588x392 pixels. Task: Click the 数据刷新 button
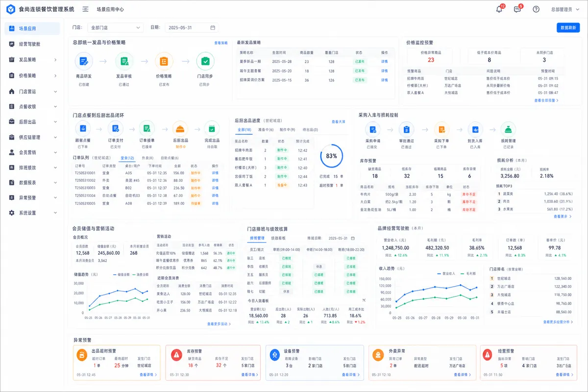tap(568, 28)
